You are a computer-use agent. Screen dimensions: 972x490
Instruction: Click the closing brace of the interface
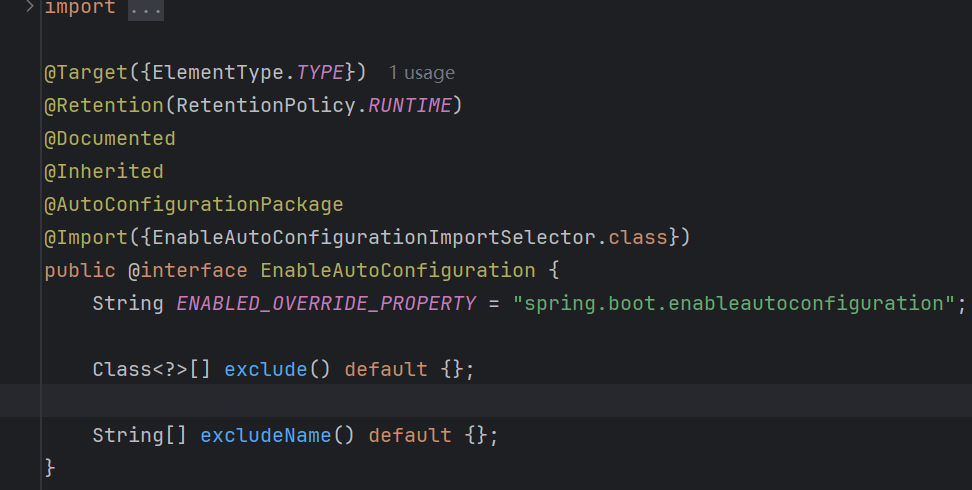pos(50,468)
